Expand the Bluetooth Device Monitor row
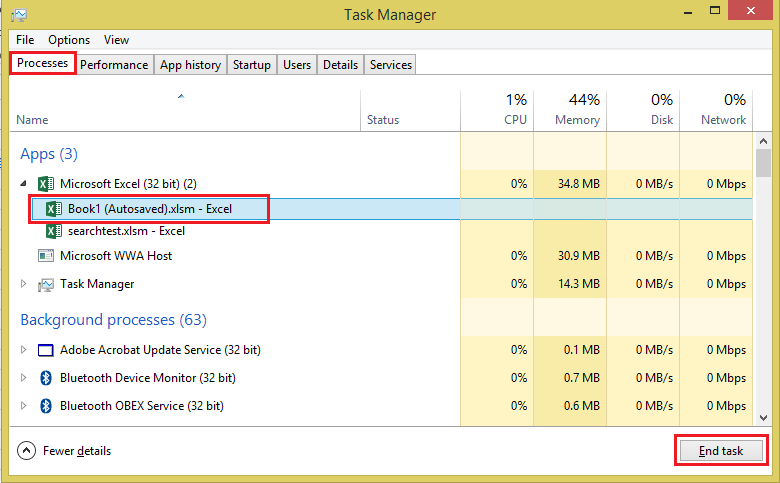780x483 pixels. (23, 378)
